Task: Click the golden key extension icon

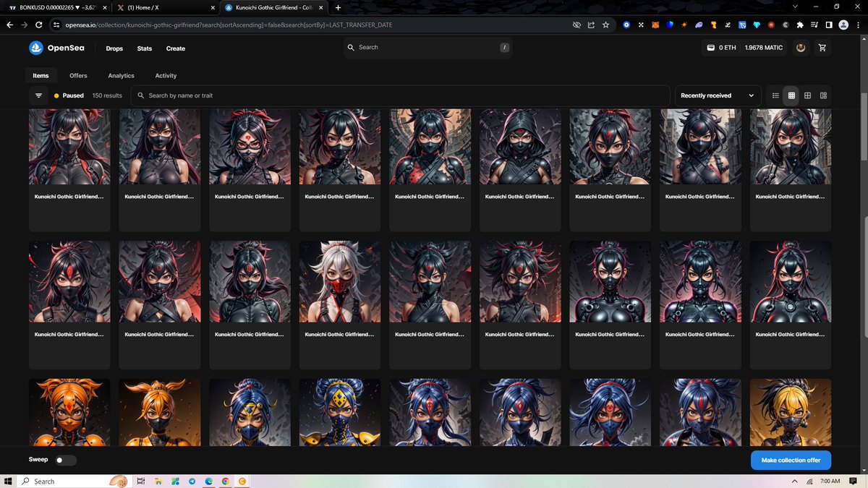Action: (x=713, y=25)
